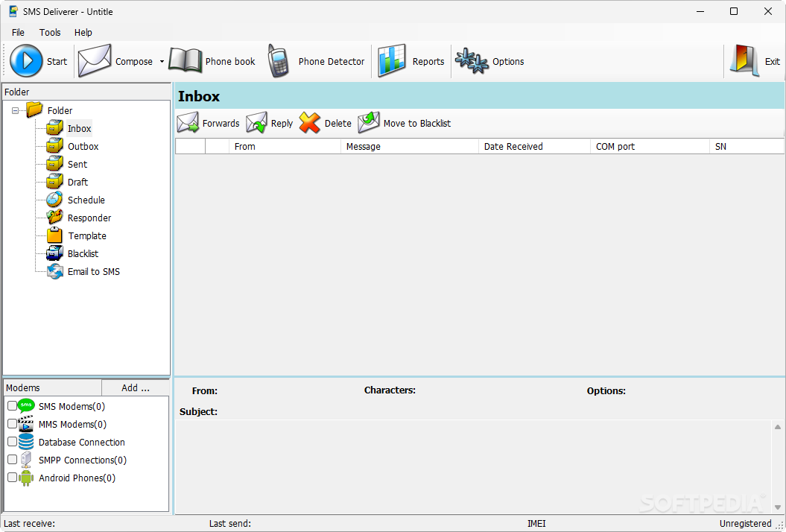Enable the Database Connection checkbox
This screenshot has height=532, width=786.
pyautogui.click(x=12, y=442)
